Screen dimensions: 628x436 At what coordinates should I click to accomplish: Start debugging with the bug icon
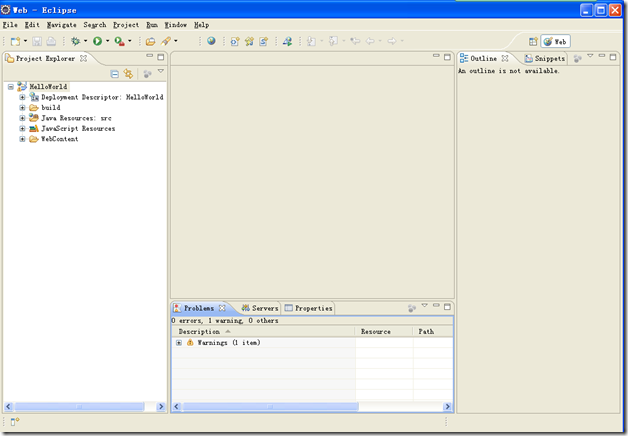(x=75, y=41)
